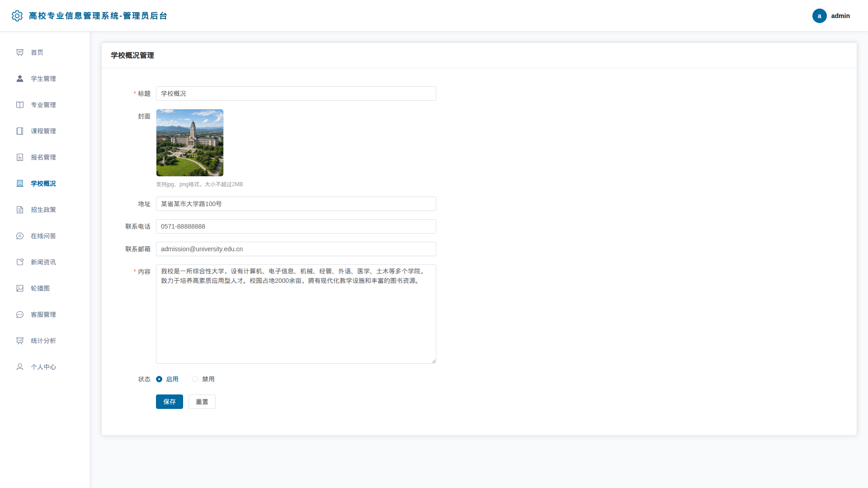
Task: Open 首页 menu item
Action: click(45, 52)
